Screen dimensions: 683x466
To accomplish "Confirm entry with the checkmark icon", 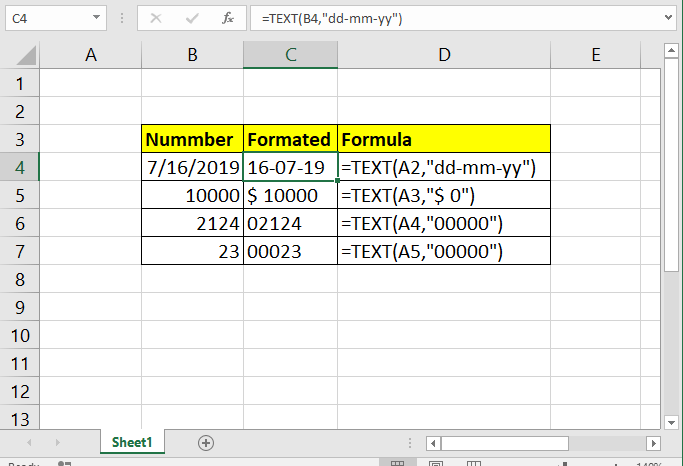I will [x=192, y=18].
